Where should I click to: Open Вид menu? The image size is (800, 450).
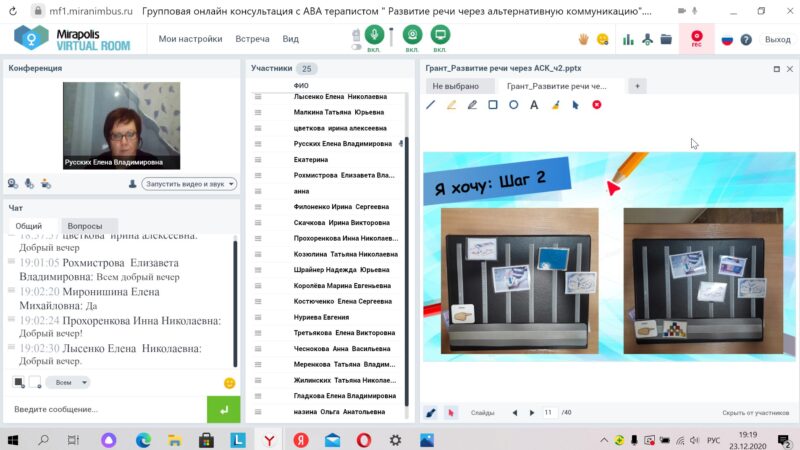pyautogui.click(x=291, y=39)
